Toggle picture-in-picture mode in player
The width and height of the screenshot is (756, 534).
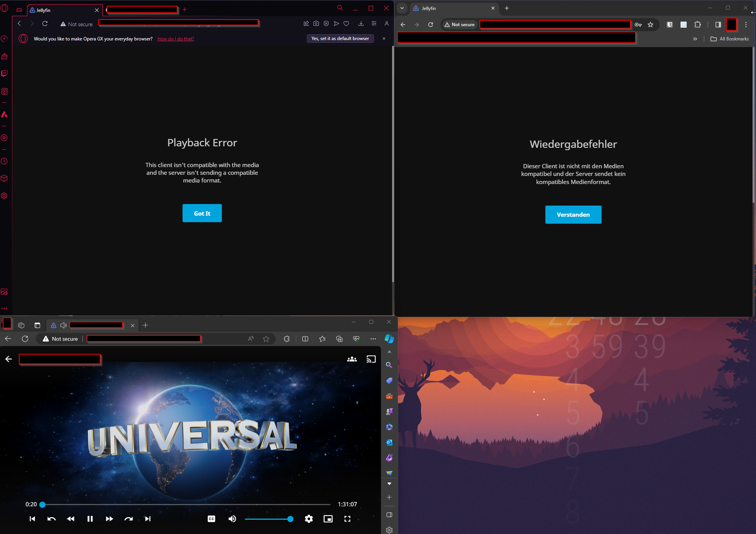tap(328, 519)
